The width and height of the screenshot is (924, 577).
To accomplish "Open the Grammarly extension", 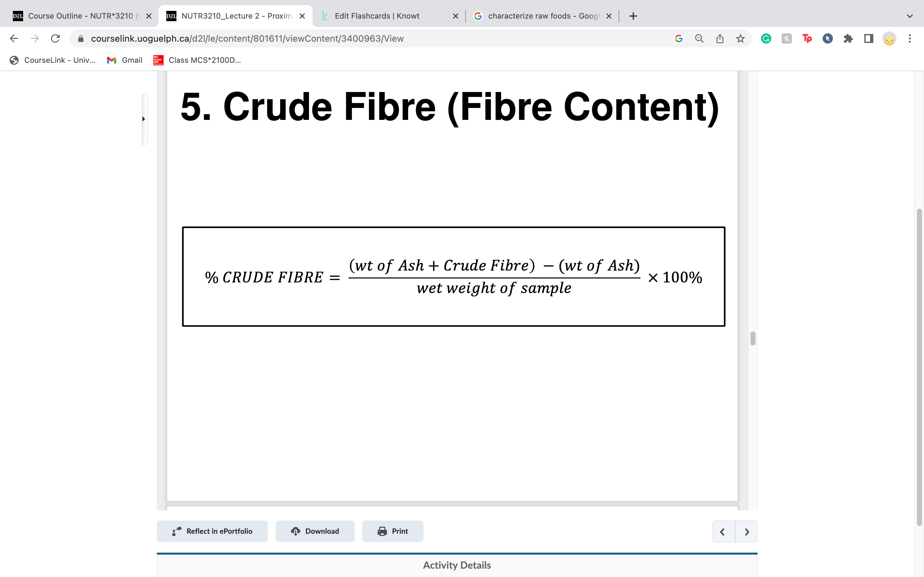I will tap(766, 38).
